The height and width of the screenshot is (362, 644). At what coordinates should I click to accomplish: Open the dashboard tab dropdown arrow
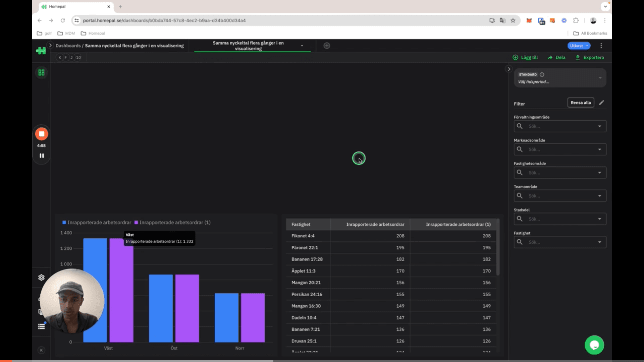(302, 46)
